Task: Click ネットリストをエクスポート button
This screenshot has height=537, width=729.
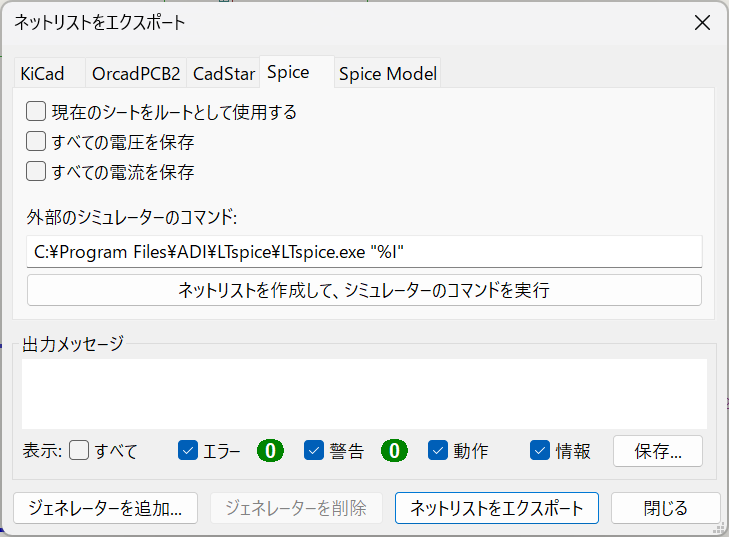Action: point(497,508)
